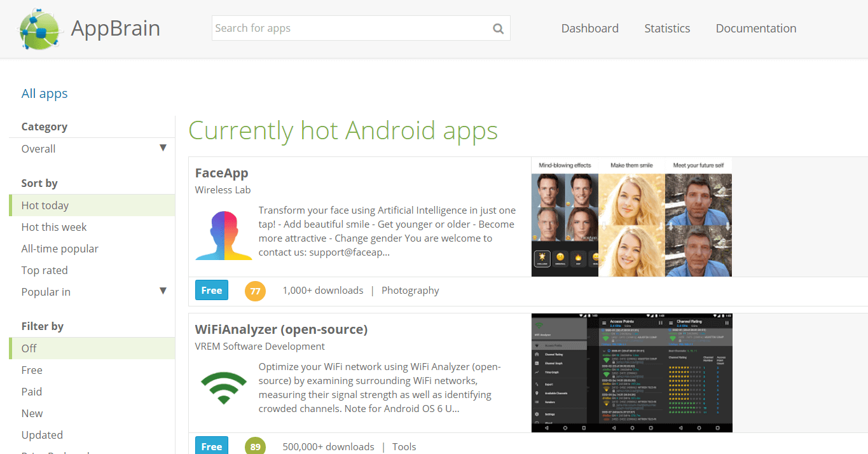Viewport: 868px width, 454px height.
Task: Switch to the Documentation section
Action: pyautogui.click(x=755, y=28)
